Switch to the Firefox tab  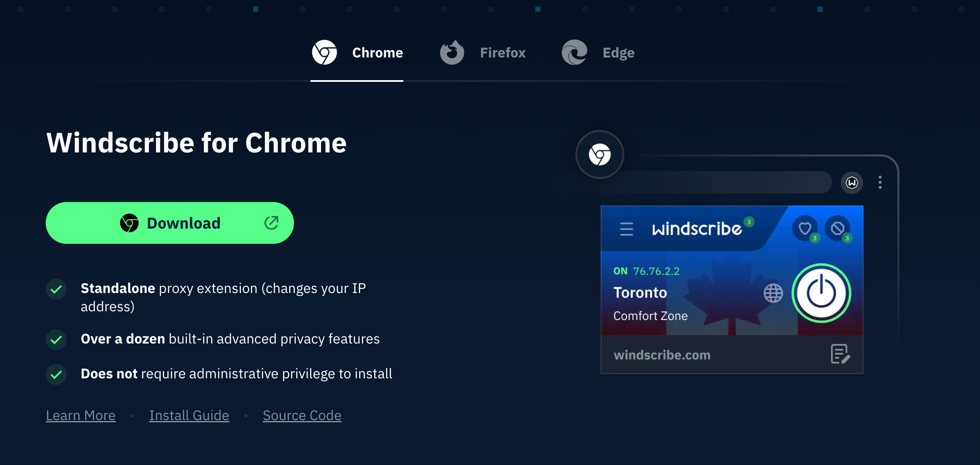pos(483,52)
